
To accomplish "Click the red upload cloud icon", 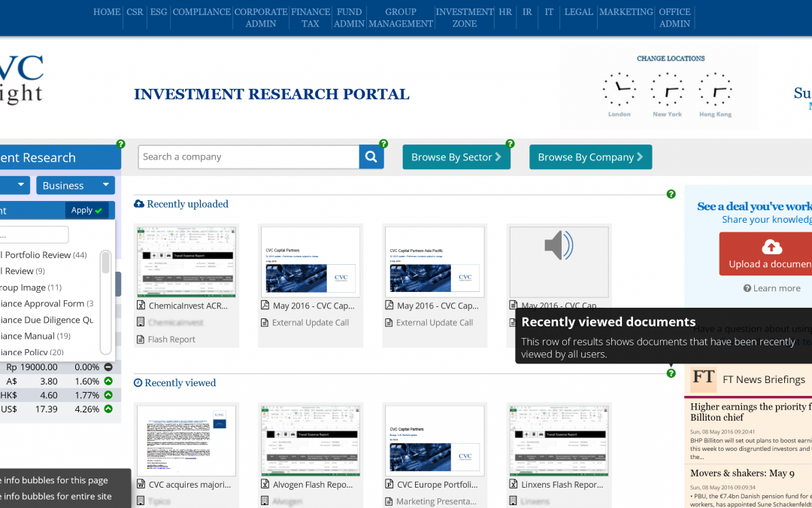I will coord(771,247).
